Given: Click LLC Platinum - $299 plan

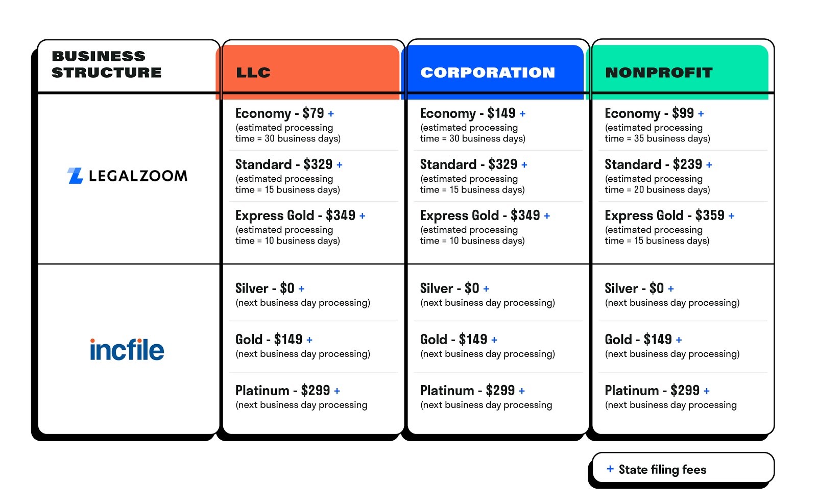Looking at the screenshot, I should [282, 391].
